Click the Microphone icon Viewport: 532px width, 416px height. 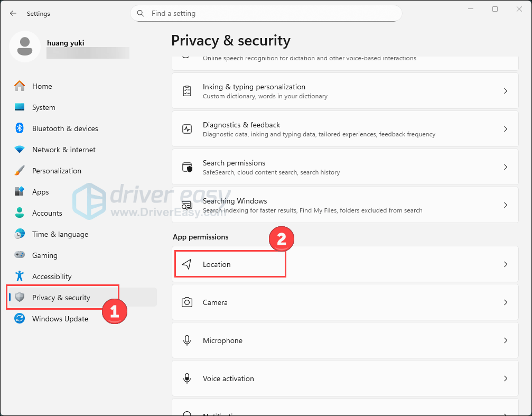click(x=186, y=340)
